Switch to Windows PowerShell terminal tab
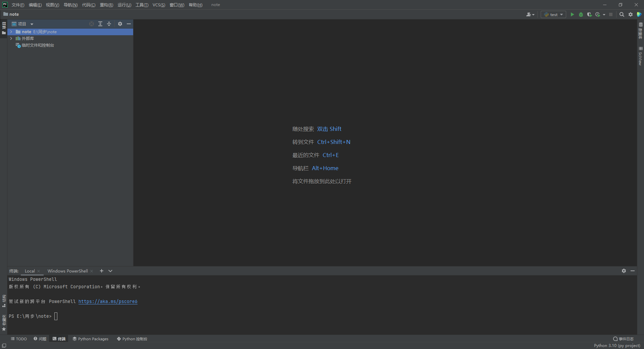 (x=68, y=271)
